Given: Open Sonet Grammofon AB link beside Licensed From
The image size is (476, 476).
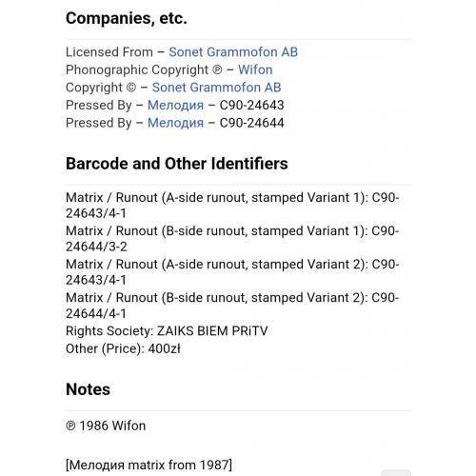Looking at the screenshot, I should tap(233, 52).
